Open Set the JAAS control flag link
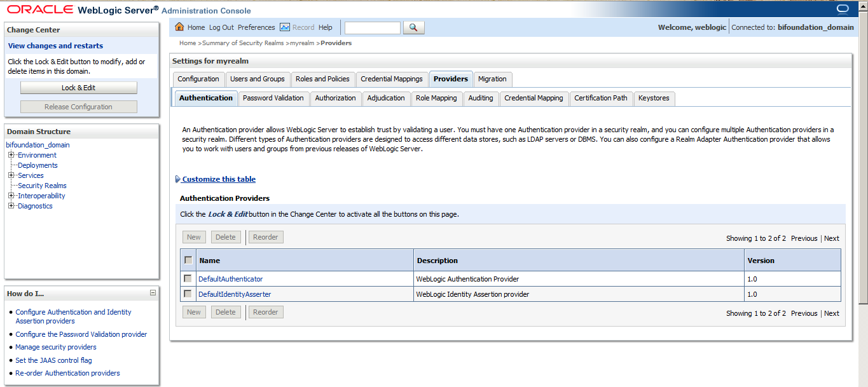Viewport: 868px width, 387px height. coord(53,360)
